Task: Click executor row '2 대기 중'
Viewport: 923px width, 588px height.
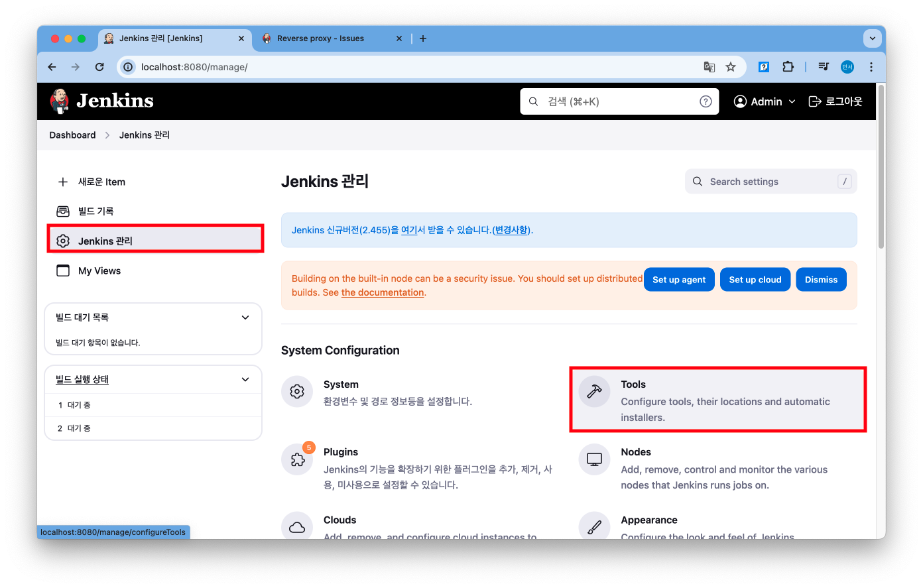Action: (x=153, y=428)
